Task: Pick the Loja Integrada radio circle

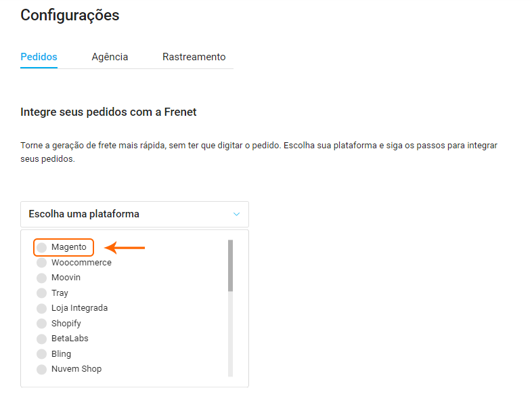Action: 42,308
